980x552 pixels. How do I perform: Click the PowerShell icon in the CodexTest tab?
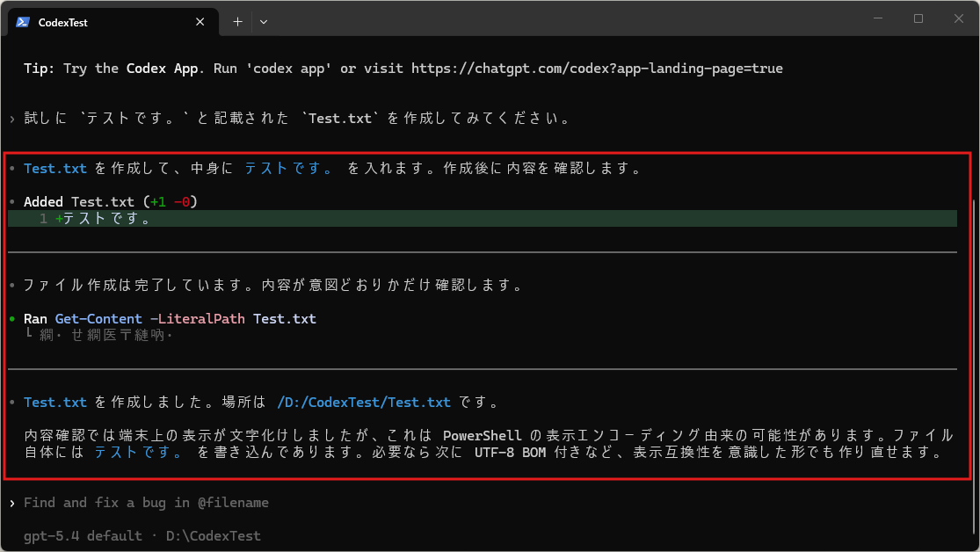(x=23, y=22)
